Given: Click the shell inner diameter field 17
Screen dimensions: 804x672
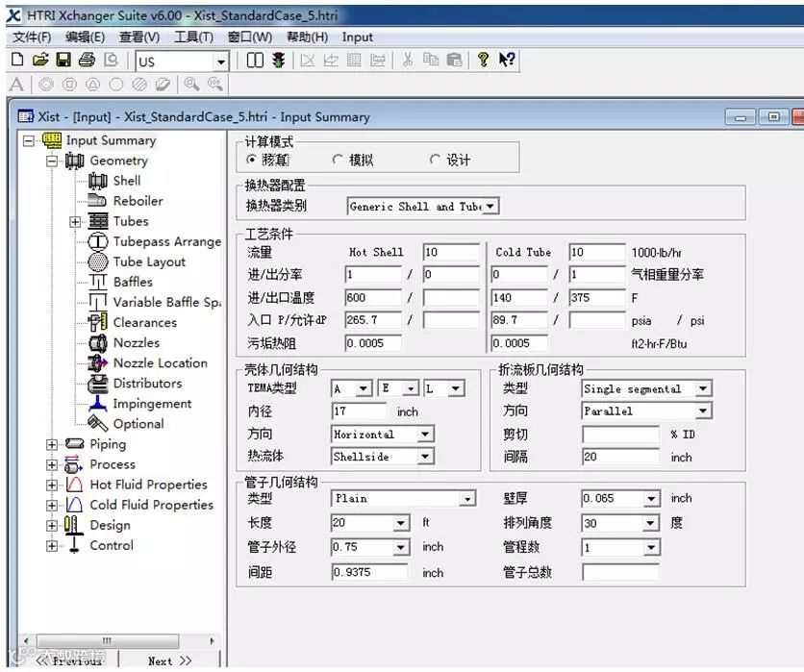Looking at the screenshot, I should pyautogui.click(x=359, y=411).
